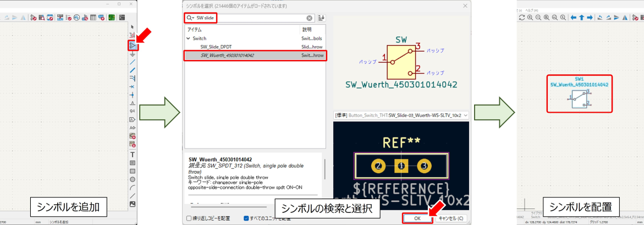This screenshot has width=644, height=225.
Task: Click the OK button
Action: click(x=417, y=219)
